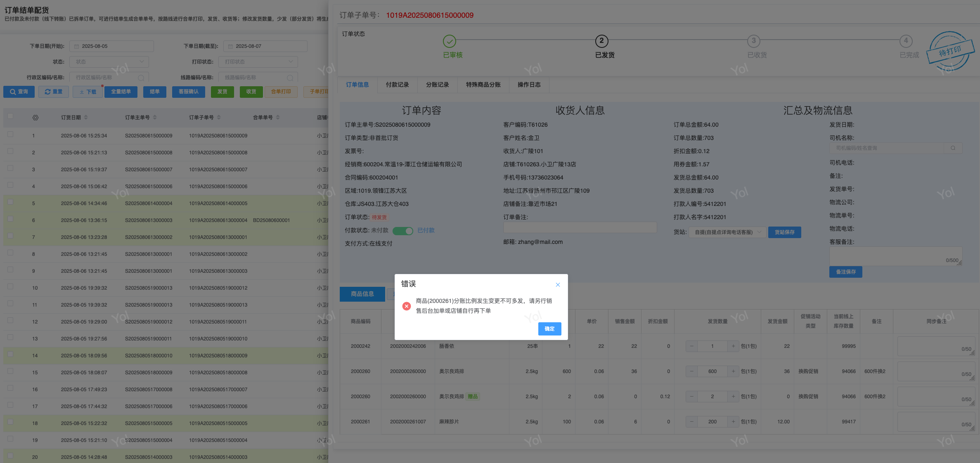
Task: Expand the 打印状态 dropdown
Action: coord(258,62)
